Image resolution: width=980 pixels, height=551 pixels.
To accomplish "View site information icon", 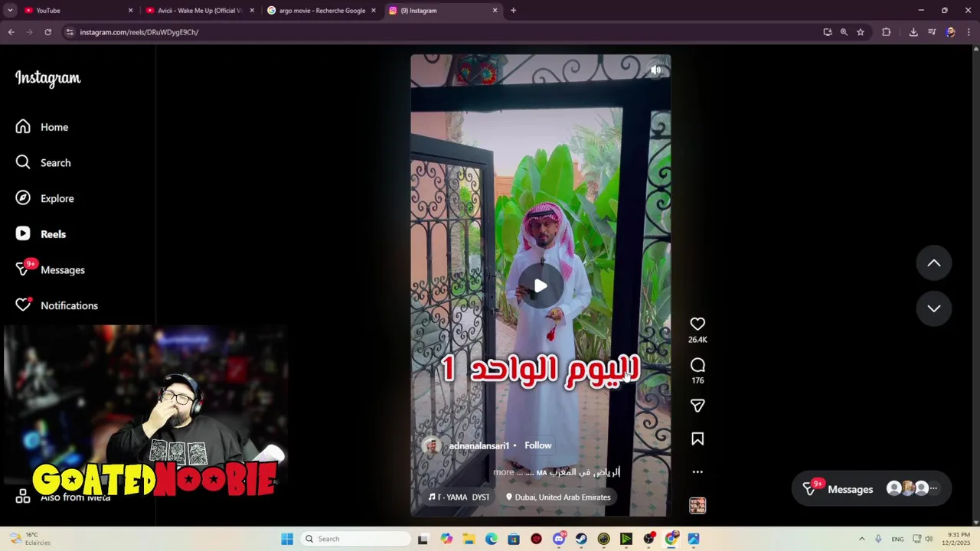I will click(70, 32).
